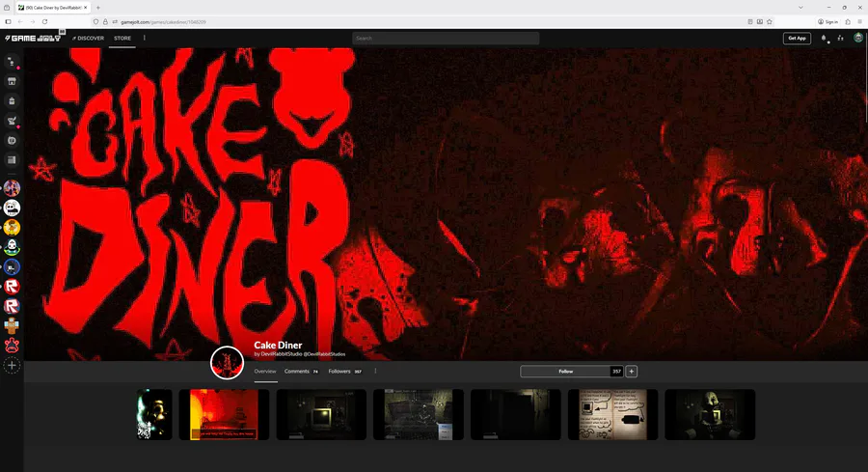Open first screenshot with pale face character

[154, 414]
